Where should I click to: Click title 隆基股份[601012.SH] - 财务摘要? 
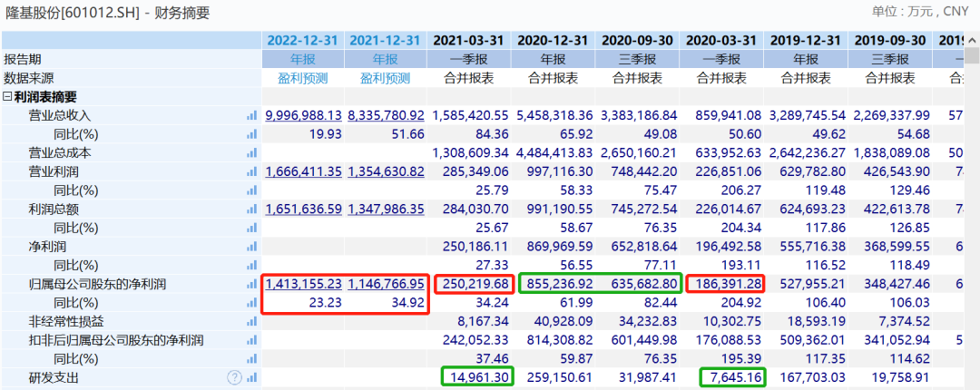106,13
